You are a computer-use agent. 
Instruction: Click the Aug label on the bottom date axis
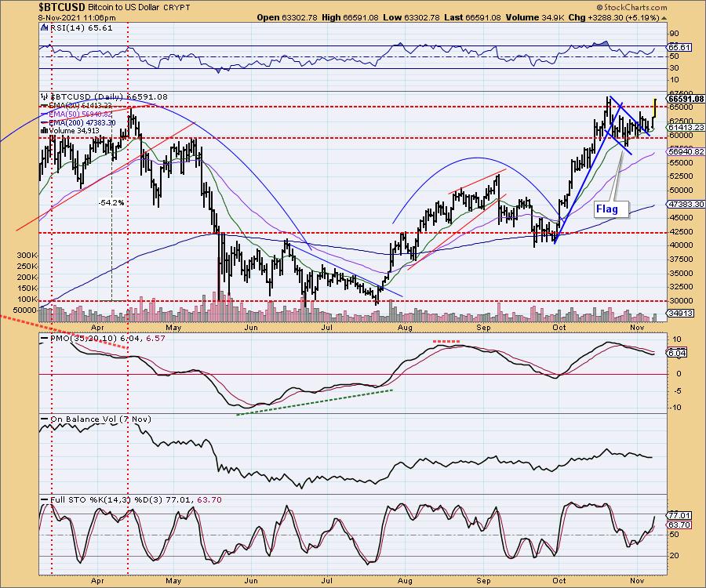click(x=405, y=580)
